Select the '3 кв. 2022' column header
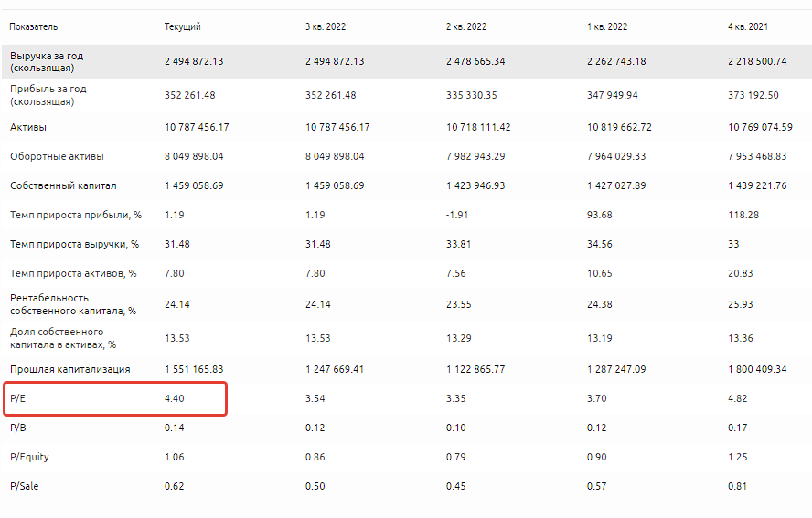The width and height of the screenshot is (812, 518). [326, 26]
